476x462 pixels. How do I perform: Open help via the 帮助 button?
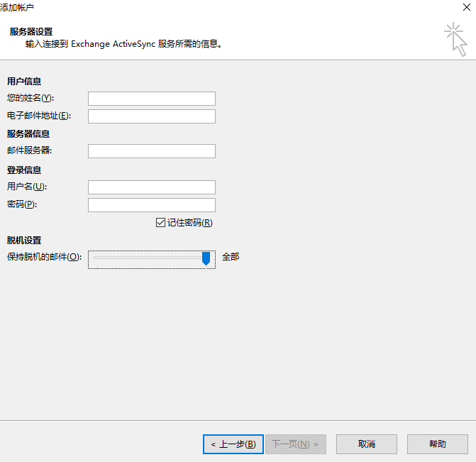[437, 444]
